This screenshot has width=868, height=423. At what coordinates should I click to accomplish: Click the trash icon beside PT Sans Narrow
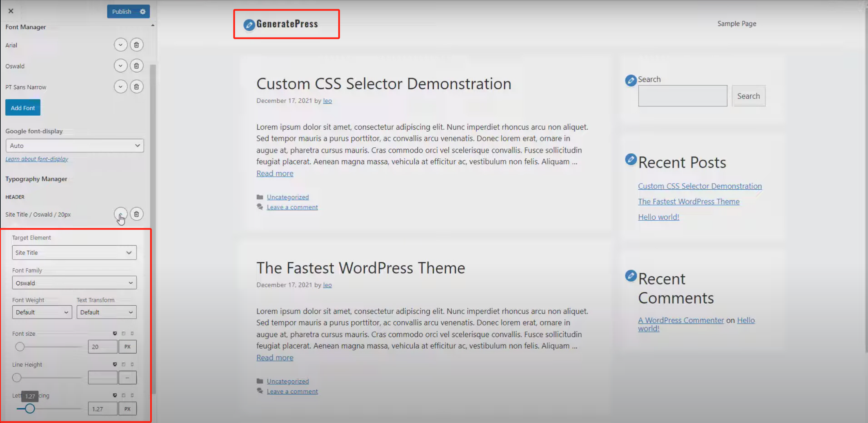coord(136,87)
